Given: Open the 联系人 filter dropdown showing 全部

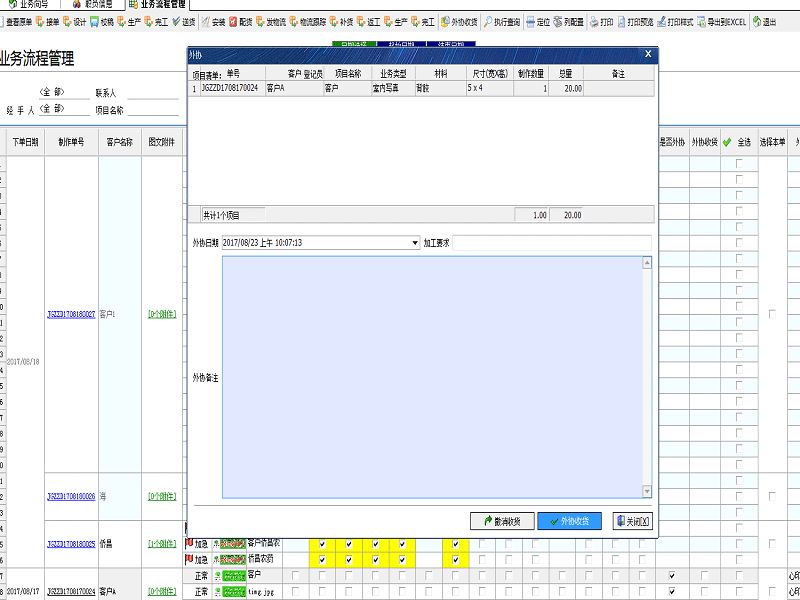Looking at the screenshot, I should (51, 92).
